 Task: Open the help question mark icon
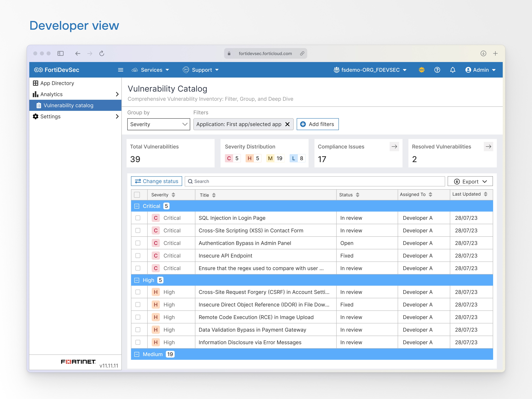pos(437,70)
